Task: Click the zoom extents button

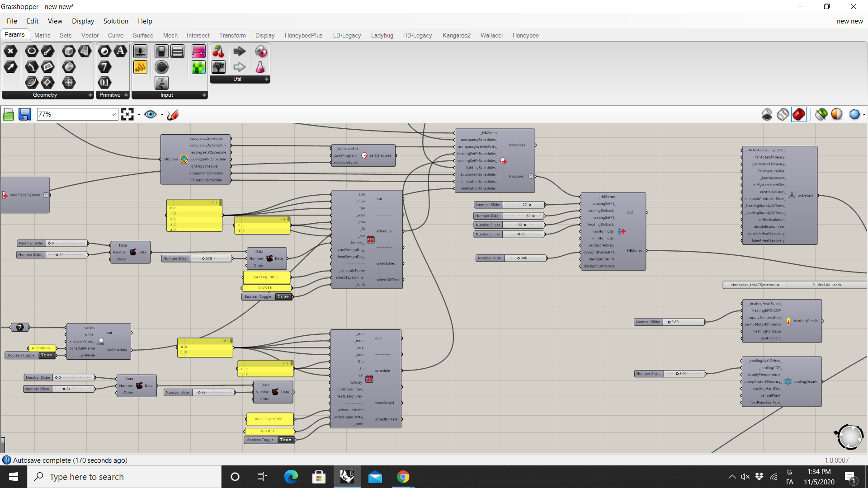Action: (127, 114)
